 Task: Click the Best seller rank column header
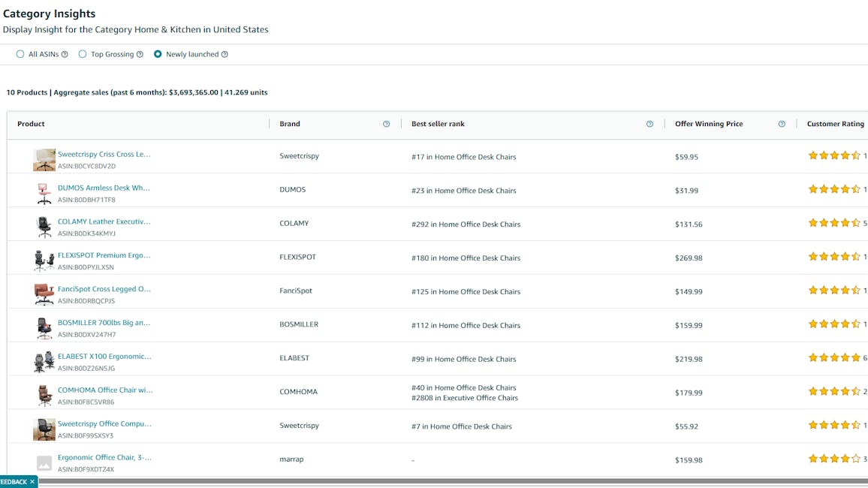click(438, 124)
